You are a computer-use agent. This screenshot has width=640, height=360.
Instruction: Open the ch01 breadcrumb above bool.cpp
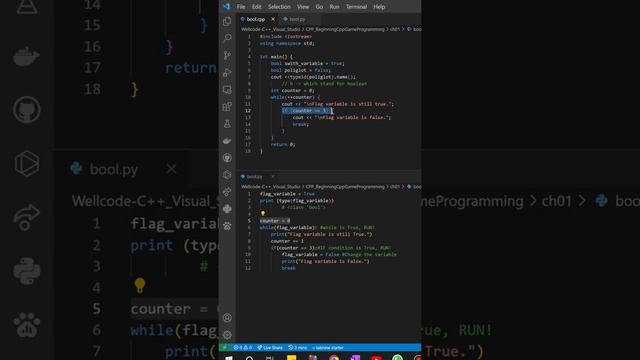coord(395,29)
